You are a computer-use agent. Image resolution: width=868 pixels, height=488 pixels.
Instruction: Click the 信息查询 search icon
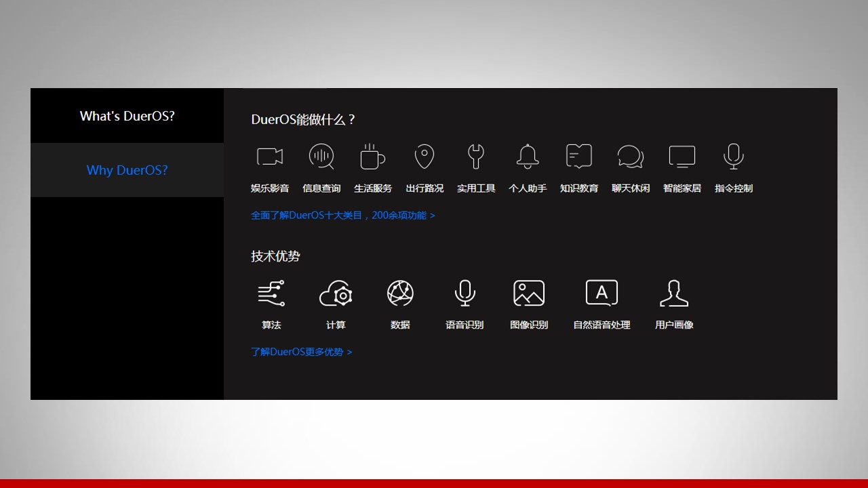pyautogui.click(x=321, y=157)
